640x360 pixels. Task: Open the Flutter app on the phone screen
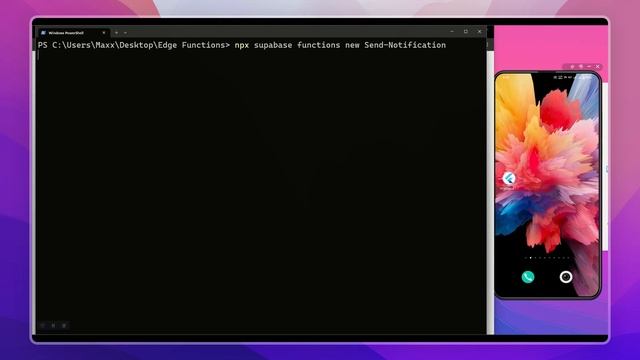tap(509, 178)
